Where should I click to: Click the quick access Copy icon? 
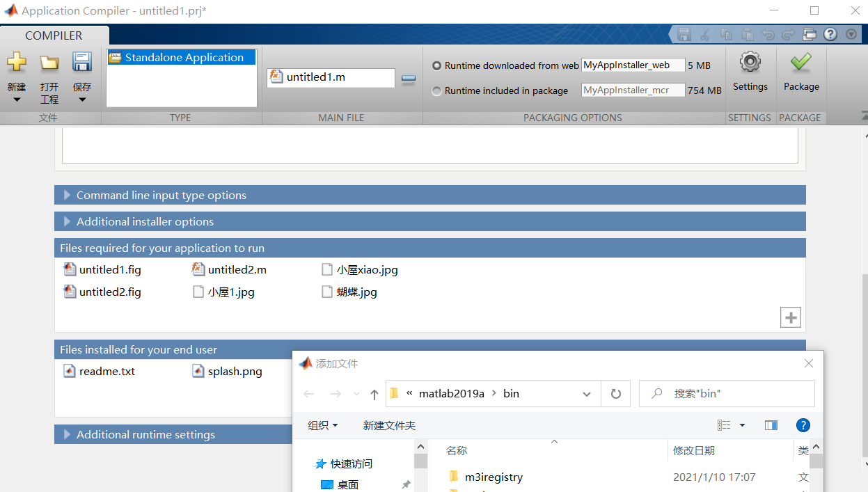726,34
